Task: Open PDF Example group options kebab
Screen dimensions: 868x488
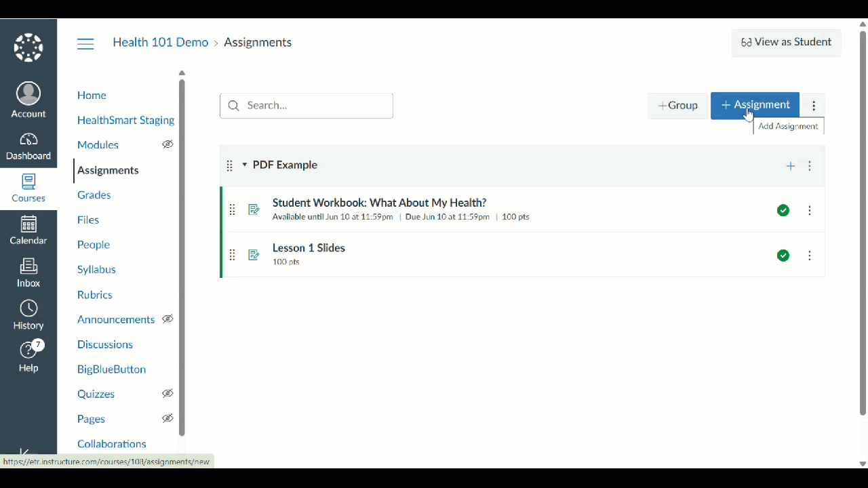Action: (810, 166)
